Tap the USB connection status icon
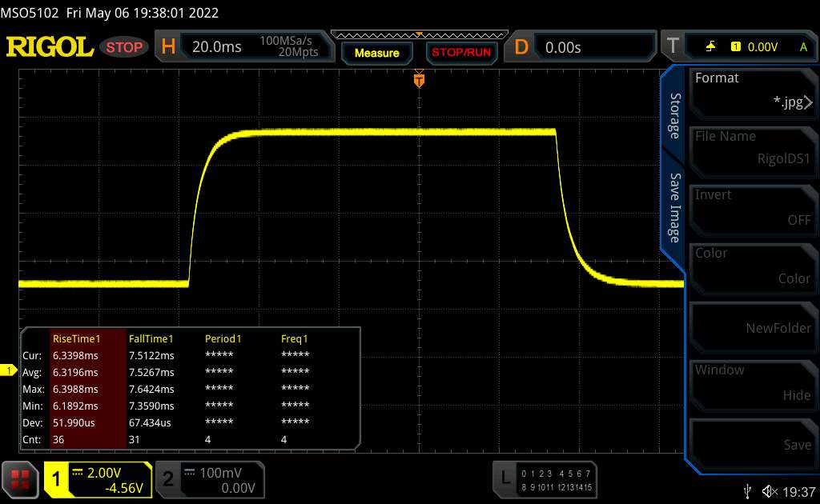The height and width of the screenshot is (504, 820). coord(747,491)
